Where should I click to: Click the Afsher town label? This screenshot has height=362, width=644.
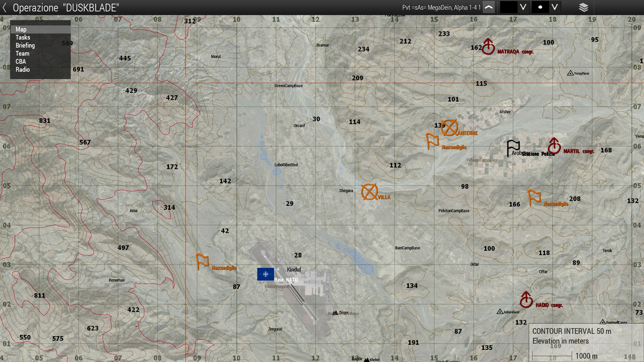[505, 112]
